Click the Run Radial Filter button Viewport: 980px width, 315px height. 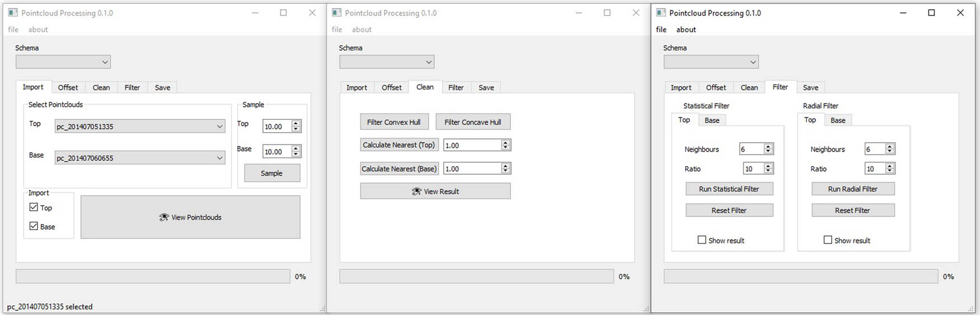pyautogui.click(x=852, y=189)
